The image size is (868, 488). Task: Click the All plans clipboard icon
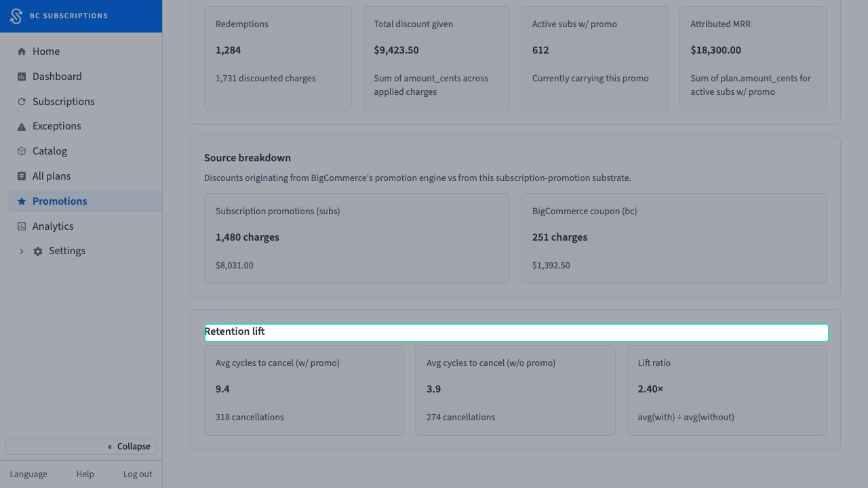tap(22, 176)
